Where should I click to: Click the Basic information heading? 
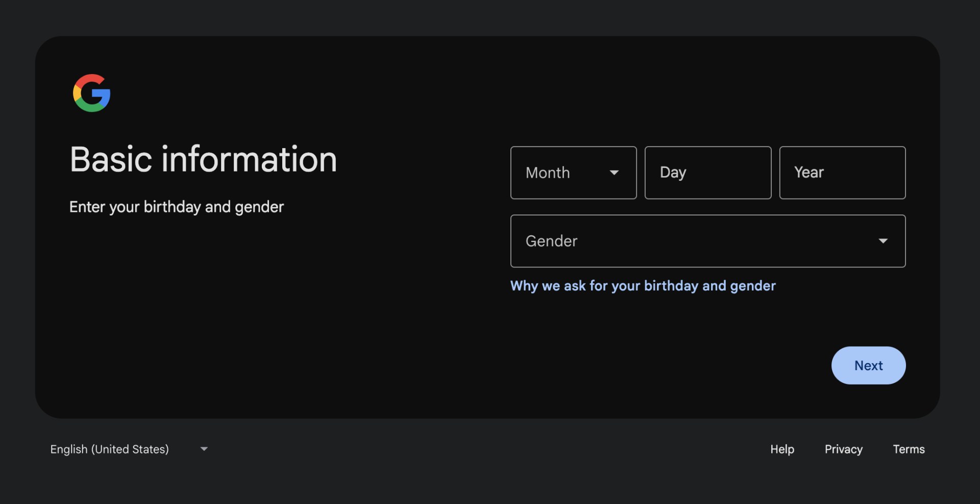[203, 159]
